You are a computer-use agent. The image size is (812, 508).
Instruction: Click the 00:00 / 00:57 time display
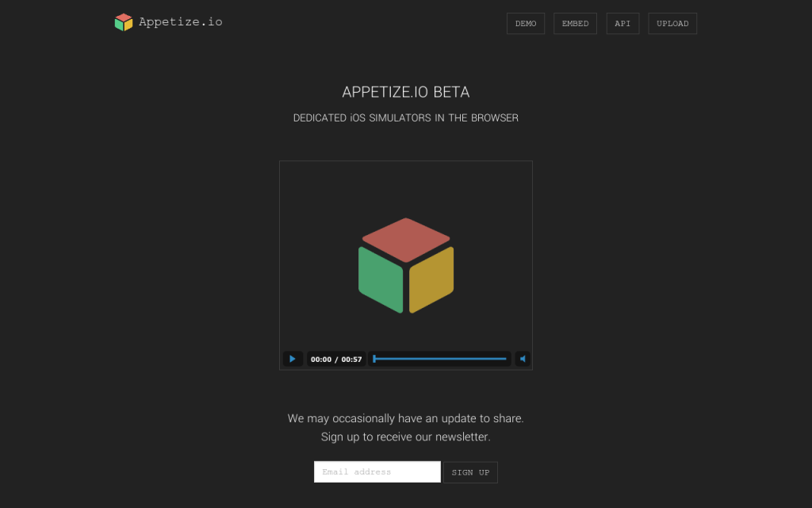[x=336, y=360]
